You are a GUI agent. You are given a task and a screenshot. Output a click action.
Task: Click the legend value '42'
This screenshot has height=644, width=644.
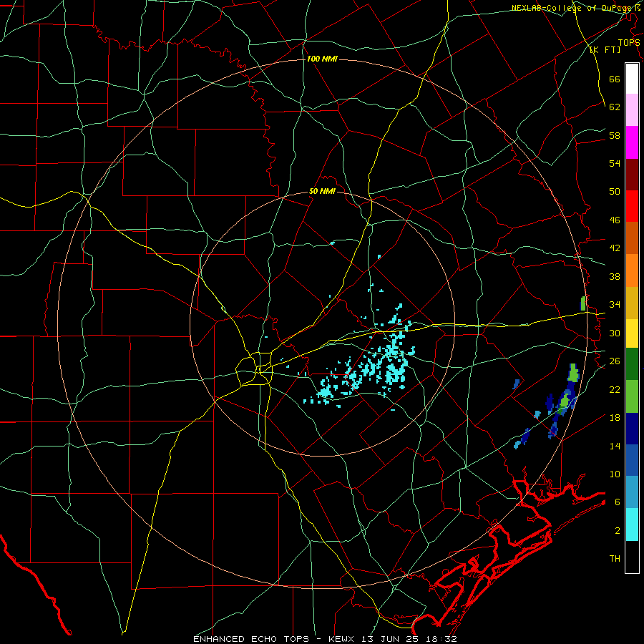(615, 248)
